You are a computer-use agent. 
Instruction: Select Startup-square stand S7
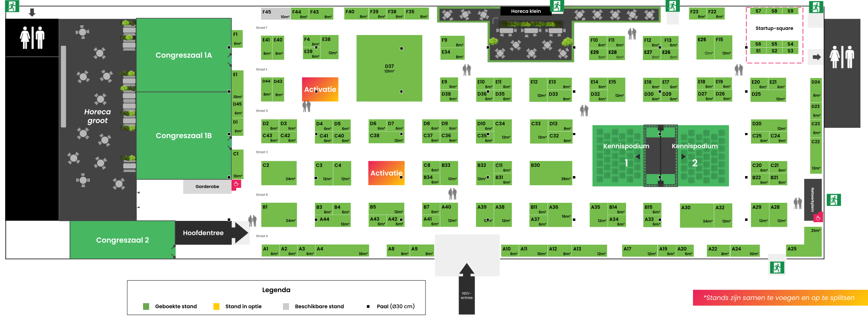point(758,11)
